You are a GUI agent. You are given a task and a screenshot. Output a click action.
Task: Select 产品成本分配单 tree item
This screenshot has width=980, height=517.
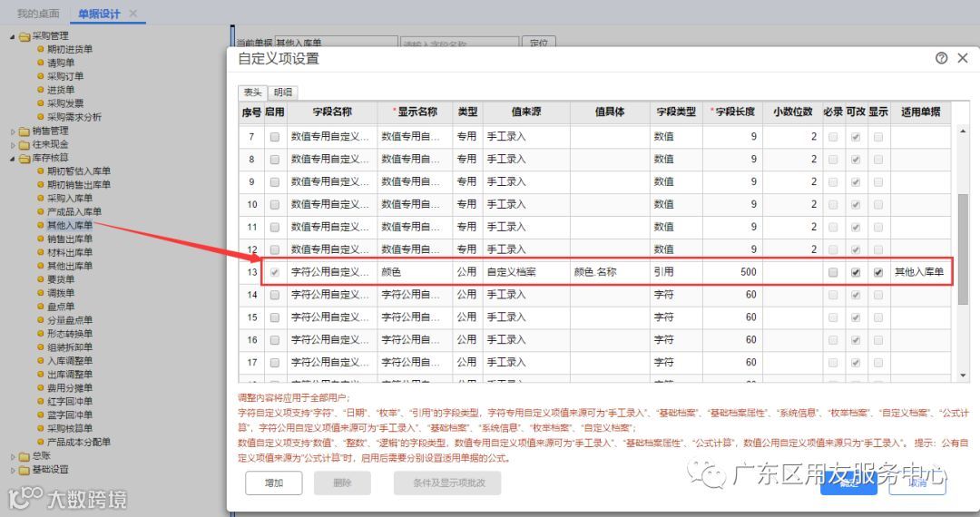79,442
